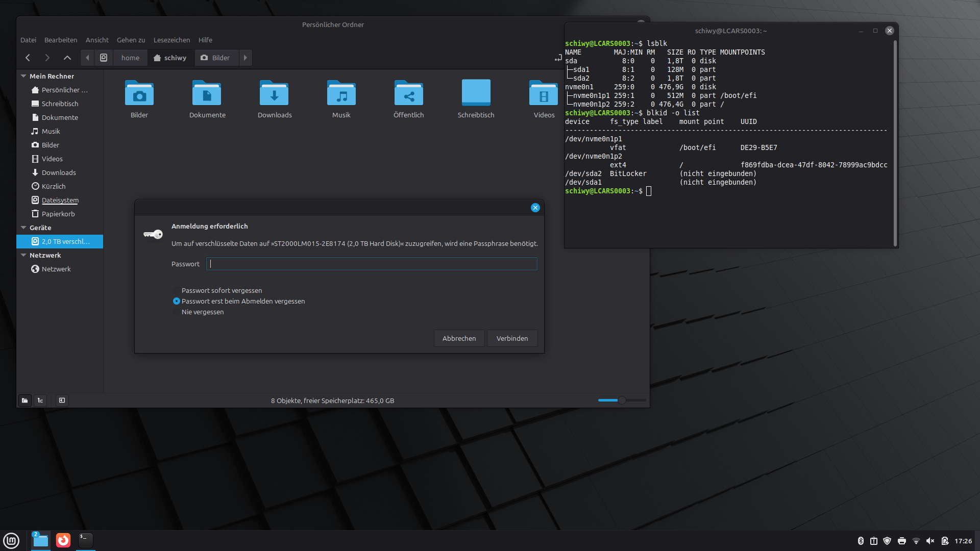Click the up-directory arrow in toolbar

67,58
